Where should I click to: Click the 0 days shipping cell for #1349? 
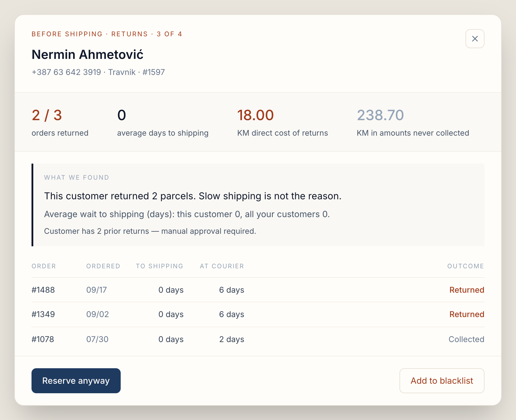coord(171,314)
